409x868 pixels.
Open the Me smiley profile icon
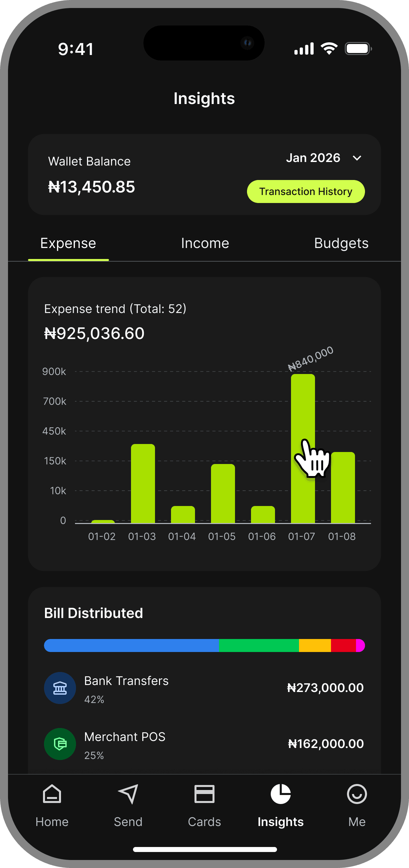pyautogui.click(x=357, y=794)
